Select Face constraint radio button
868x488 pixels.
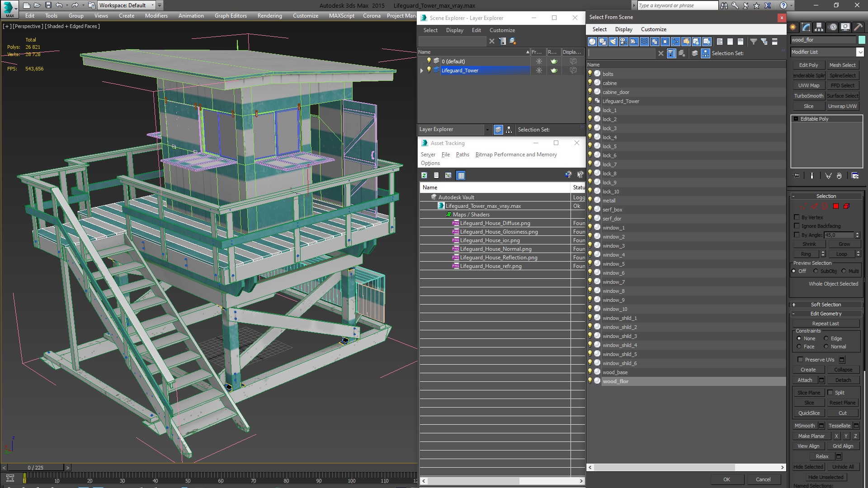[x=799, y=347]
